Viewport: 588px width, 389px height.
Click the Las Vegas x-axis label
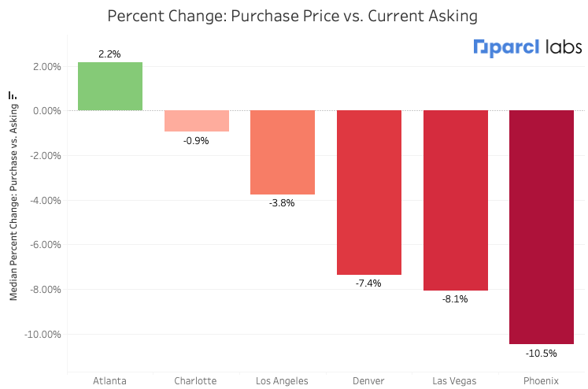tap(456, 381)
